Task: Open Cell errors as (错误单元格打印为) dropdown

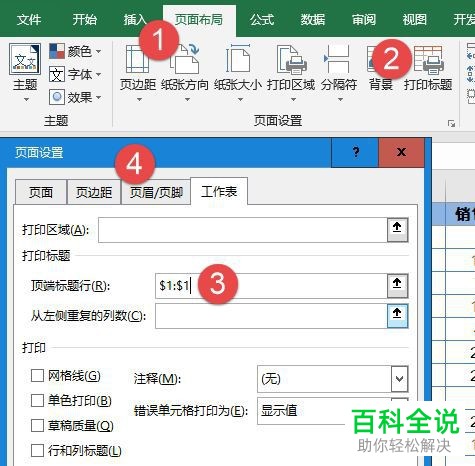Action: coord(333,411)
